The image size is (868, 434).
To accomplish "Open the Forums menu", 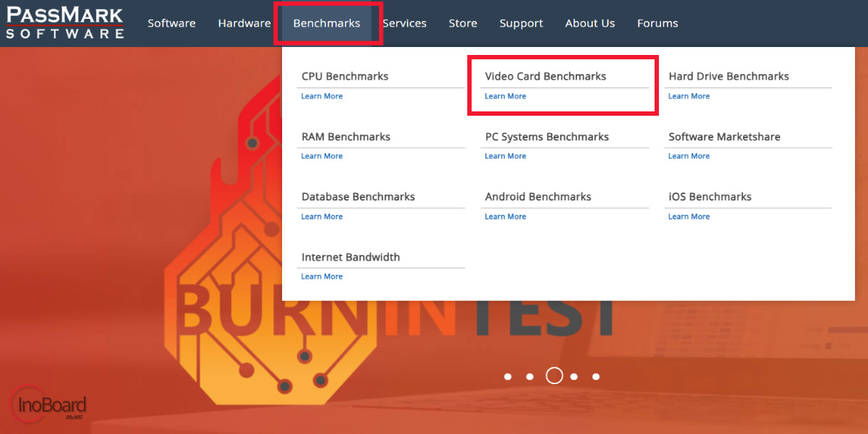I will 658,23.
